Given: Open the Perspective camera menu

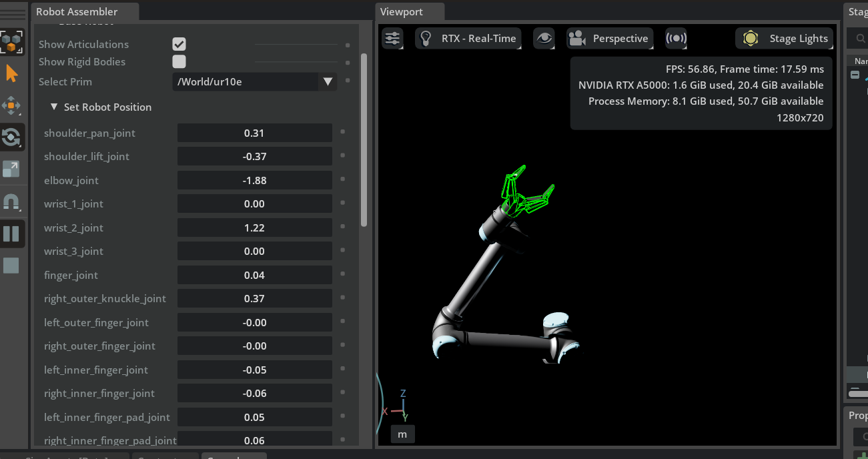Looking at the screenshot, I should tap(610, 39).
